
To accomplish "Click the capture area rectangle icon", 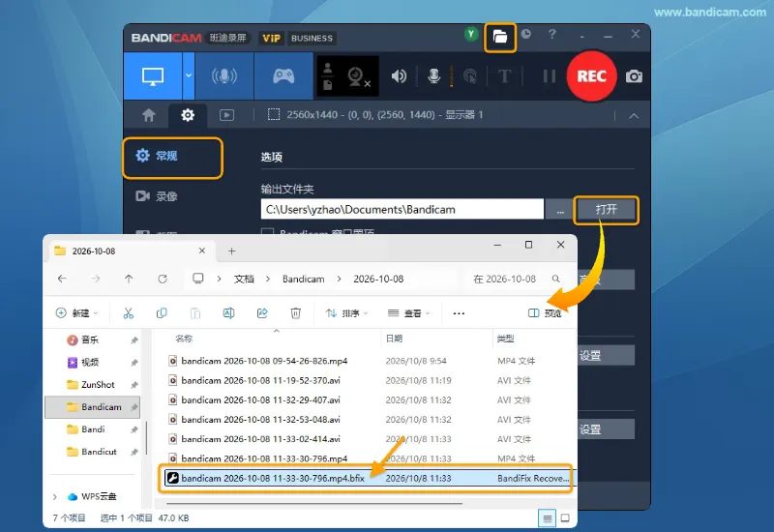I will 274,115.
